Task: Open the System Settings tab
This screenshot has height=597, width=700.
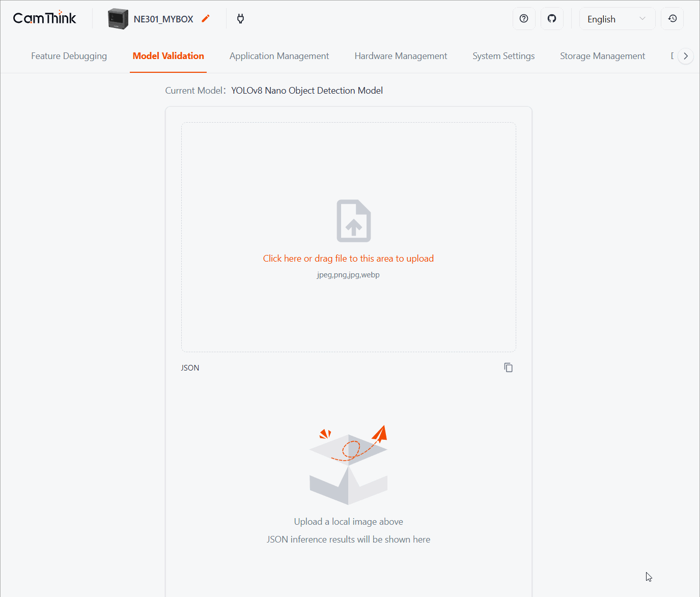Action: click(x=503, y=56)
